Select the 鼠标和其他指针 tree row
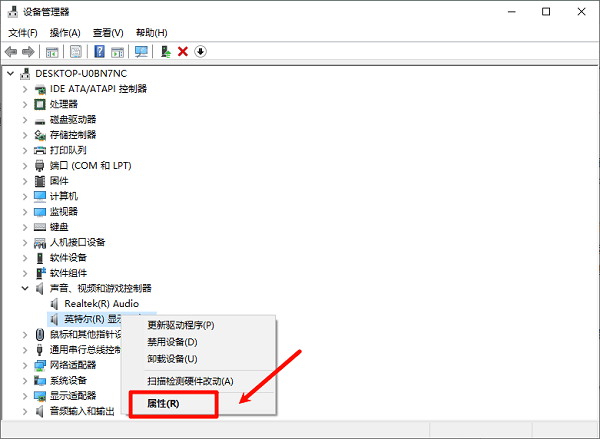 [86, 335]
